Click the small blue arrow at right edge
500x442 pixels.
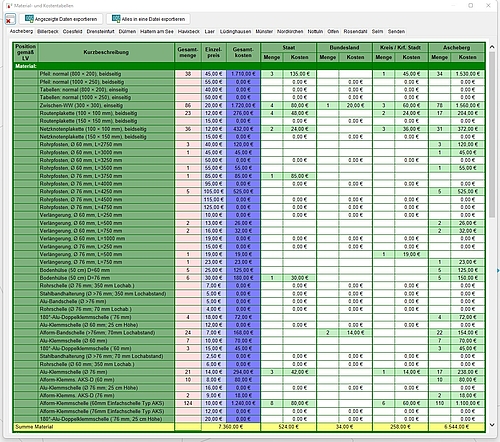[x=498, y=270]
